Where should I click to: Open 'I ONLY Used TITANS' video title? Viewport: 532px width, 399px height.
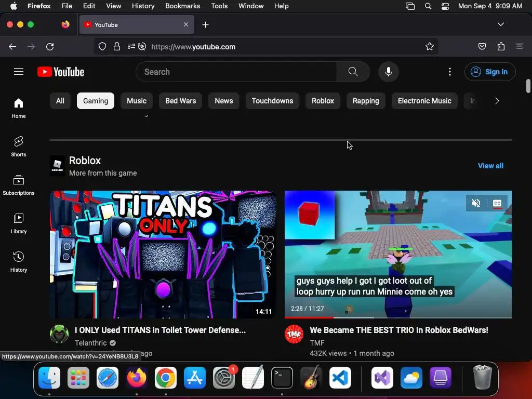point(160,330)
